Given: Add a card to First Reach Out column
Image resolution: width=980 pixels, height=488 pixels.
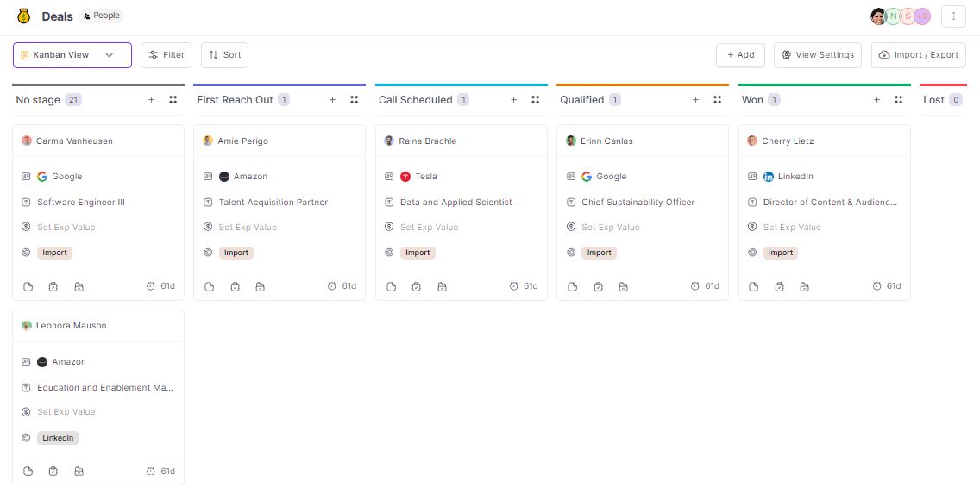Looking at the screenshot, I should [332, 100].
